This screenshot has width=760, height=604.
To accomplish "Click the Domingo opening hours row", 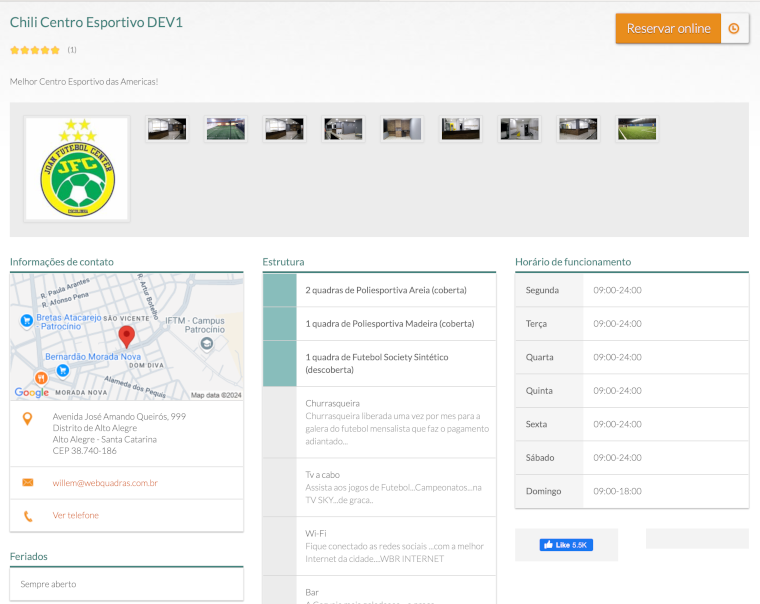I will [x=631, y=491].
